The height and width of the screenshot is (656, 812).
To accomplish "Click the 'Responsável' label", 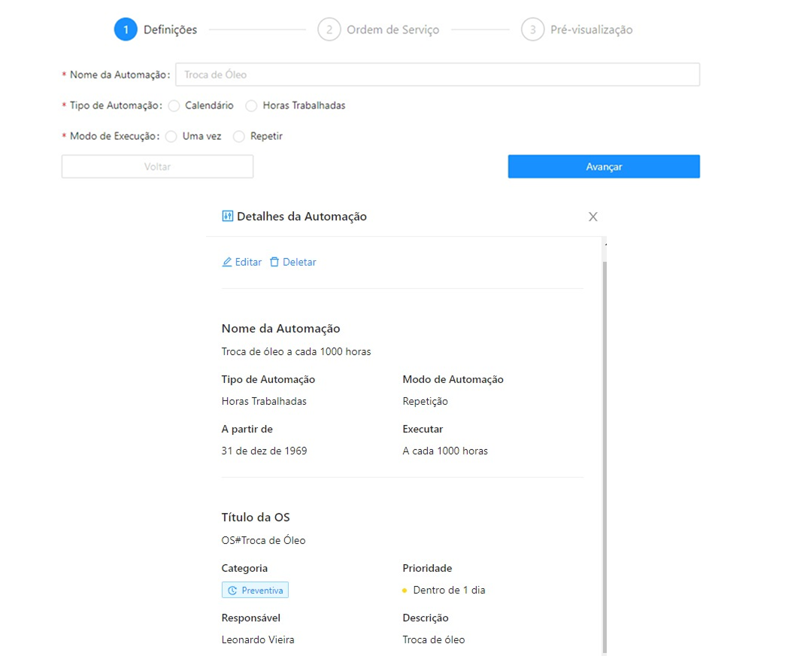I will click(250, 618).
